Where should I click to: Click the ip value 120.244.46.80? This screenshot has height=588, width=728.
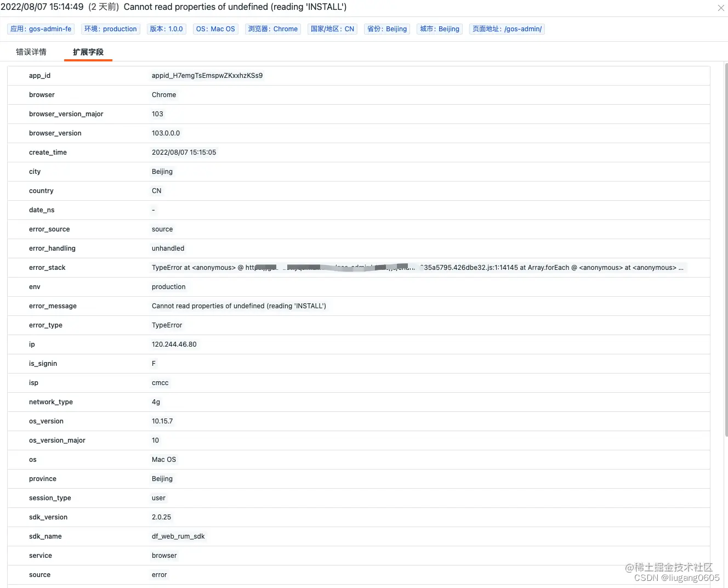[x=174, y=344]
